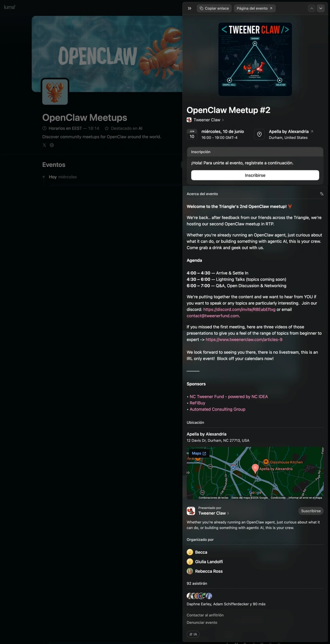Click the Suscribirse button
330x644 pixels.
coord(311,511)
